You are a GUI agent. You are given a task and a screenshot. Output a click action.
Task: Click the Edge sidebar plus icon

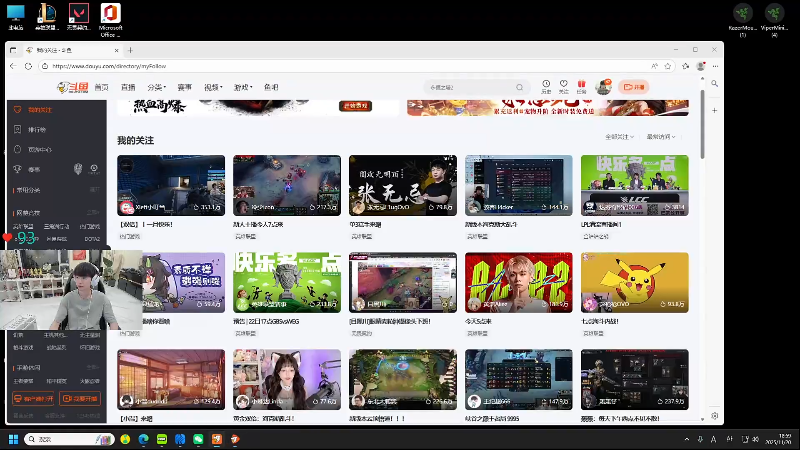[715, 110]
